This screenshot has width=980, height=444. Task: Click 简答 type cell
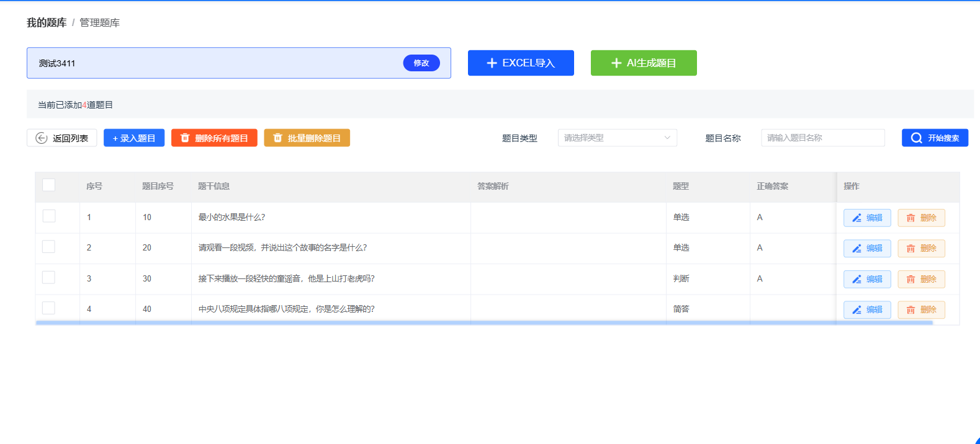681,309
